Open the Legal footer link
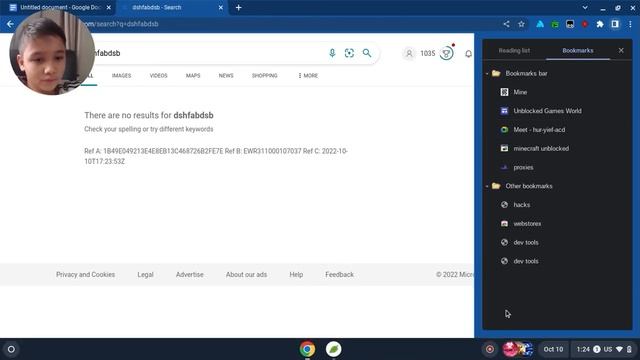The image size is (640, 360). pyautogui.click(x=145, y=275)
